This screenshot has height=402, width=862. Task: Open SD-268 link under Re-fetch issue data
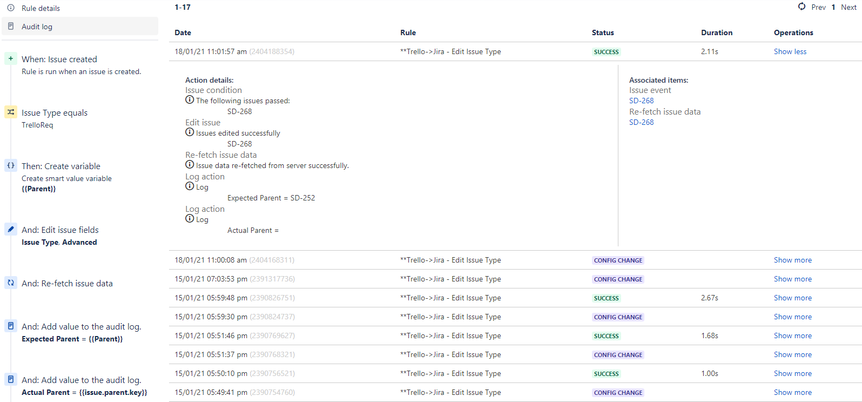click(x=641, y=122)
